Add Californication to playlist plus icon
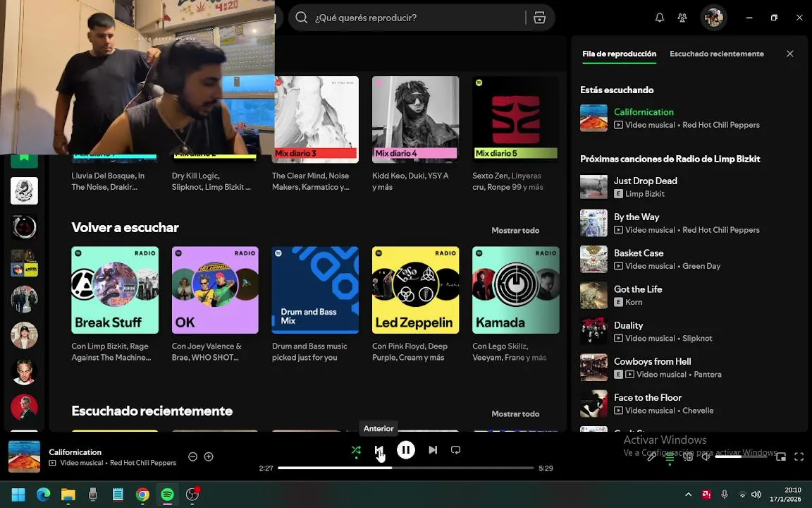The width and height of the screenshot is (812, 508). 209,456
